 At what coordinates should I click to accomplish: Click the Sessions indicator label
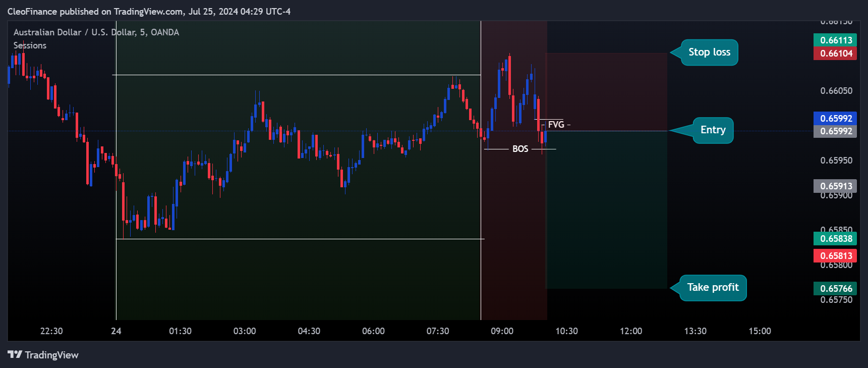[30, 45]
